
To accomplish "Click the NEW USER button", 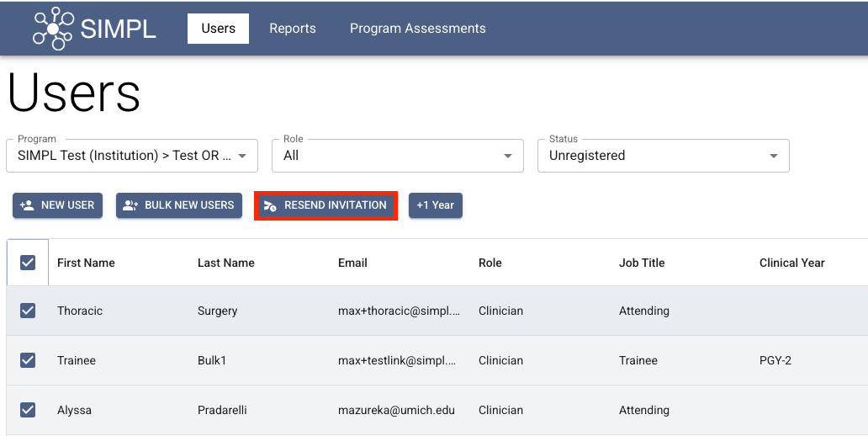I will click(57, 205).
